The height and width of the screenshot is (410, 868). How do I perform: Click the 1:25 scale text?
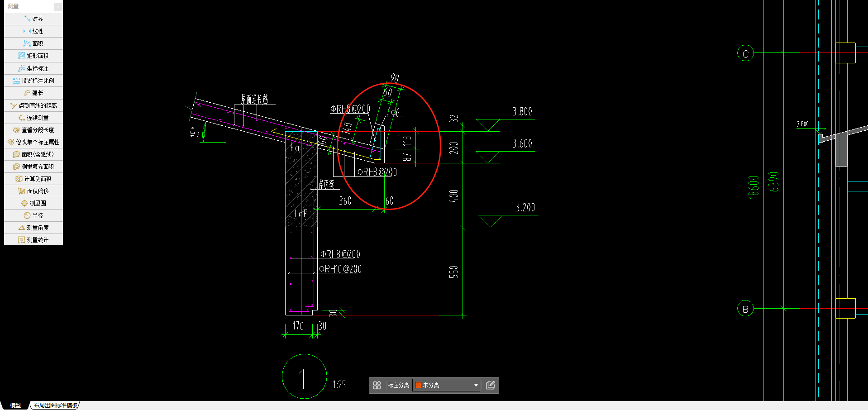(339, 385)
